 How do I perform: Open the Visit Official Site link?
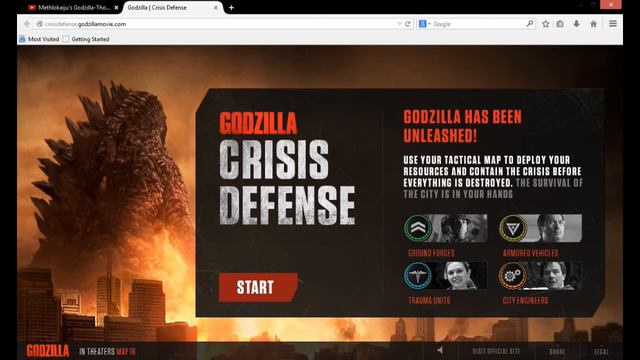pos(496,351)
